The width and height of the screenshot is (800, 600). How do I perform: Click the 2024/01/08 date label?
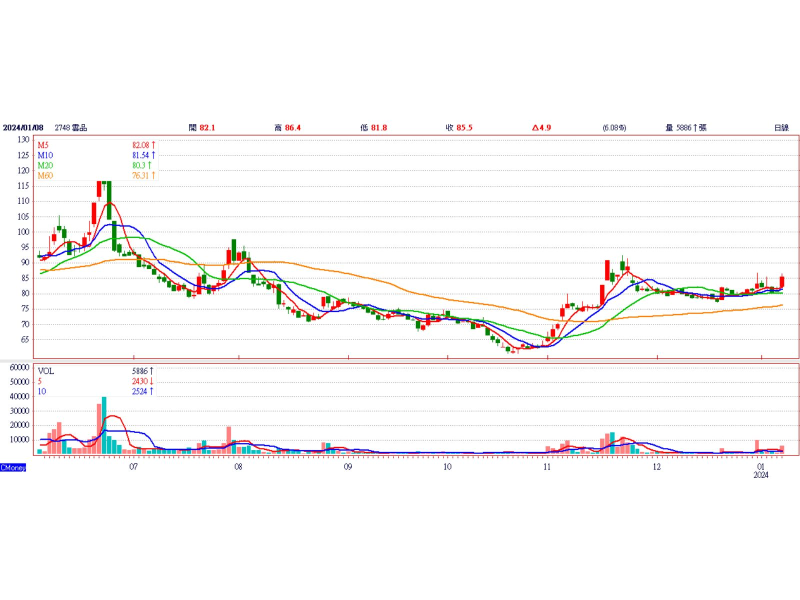[25, 128]
